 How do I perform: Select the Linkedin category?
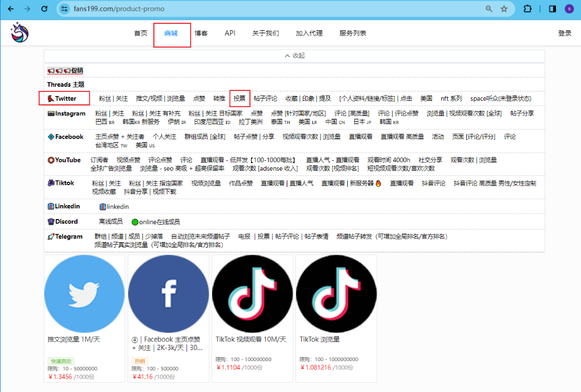point(64,206)
